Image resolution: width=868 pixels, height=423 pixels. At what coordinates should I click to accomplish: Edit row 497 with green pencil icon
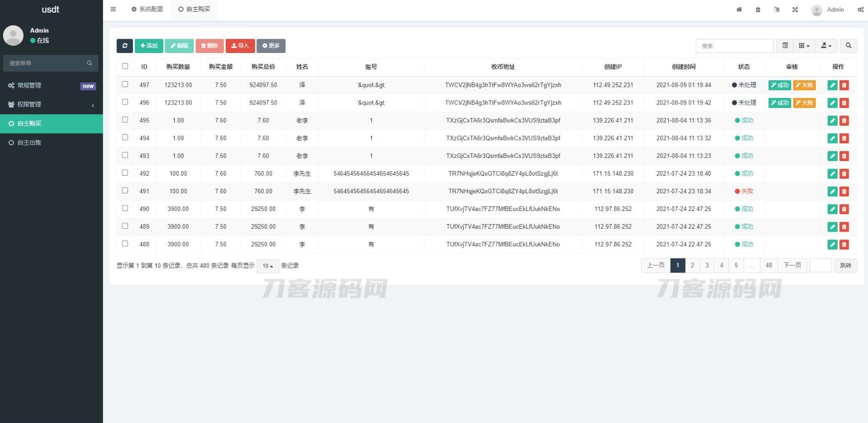[x=833, y=85]
